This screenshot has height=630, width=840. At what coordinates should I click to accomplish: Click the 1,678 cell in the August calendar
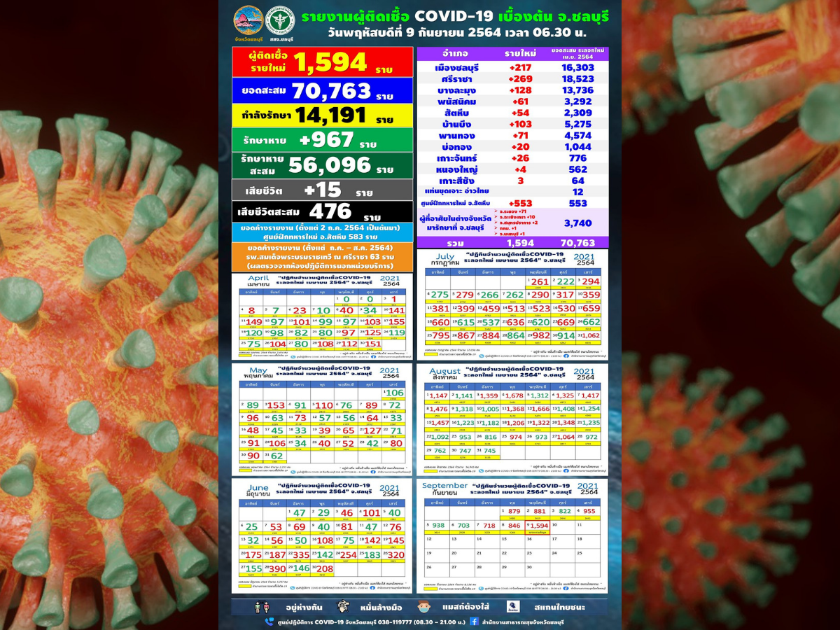(x=512, y=396)
